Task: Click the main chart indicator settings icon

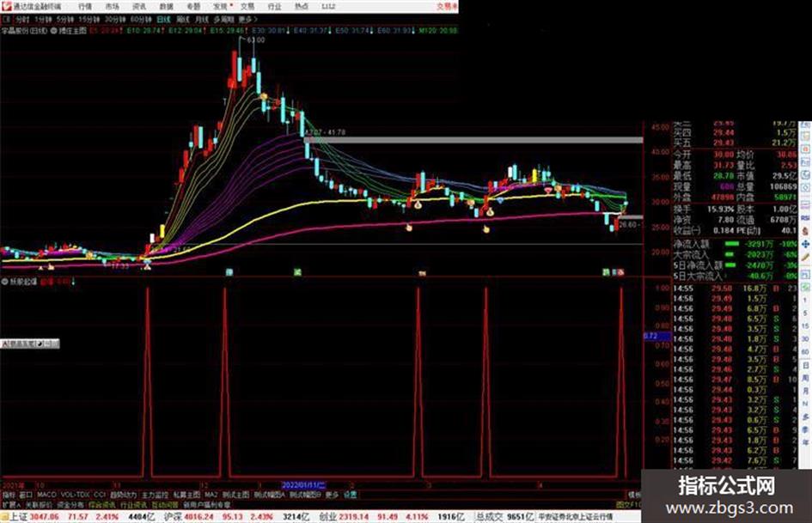Action: tap(54, 31)
